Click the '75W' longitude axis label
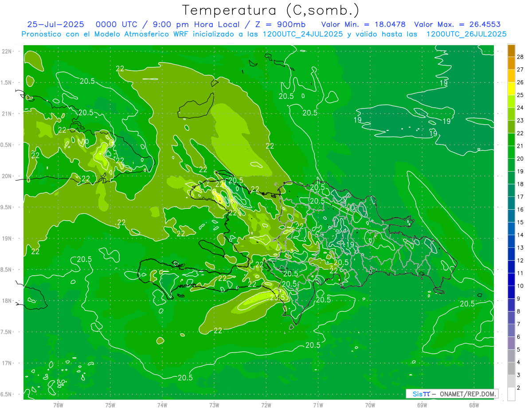This screenshot has width=532, height=411. pos(110,405)
